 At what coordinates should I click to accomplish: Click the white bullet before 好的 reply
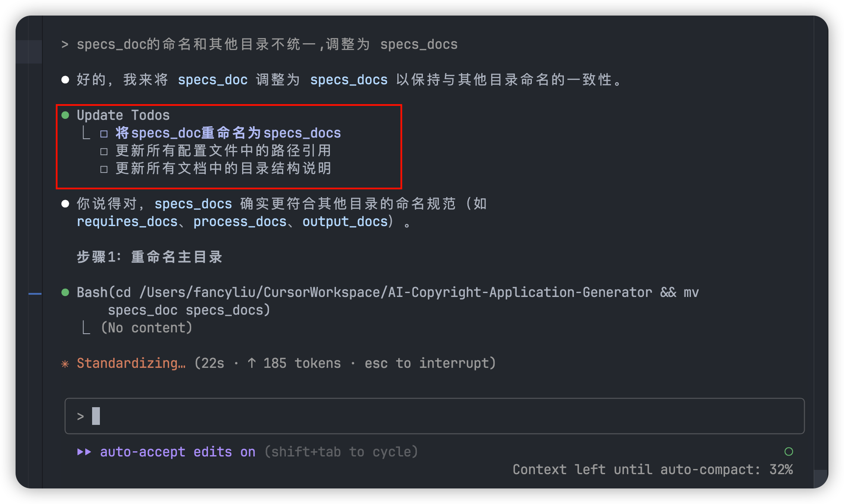tap(65, 80)
